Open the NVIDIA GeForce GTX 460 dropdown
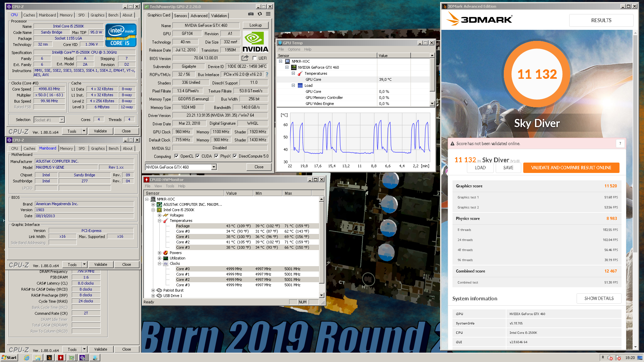 tap(214, 167)
